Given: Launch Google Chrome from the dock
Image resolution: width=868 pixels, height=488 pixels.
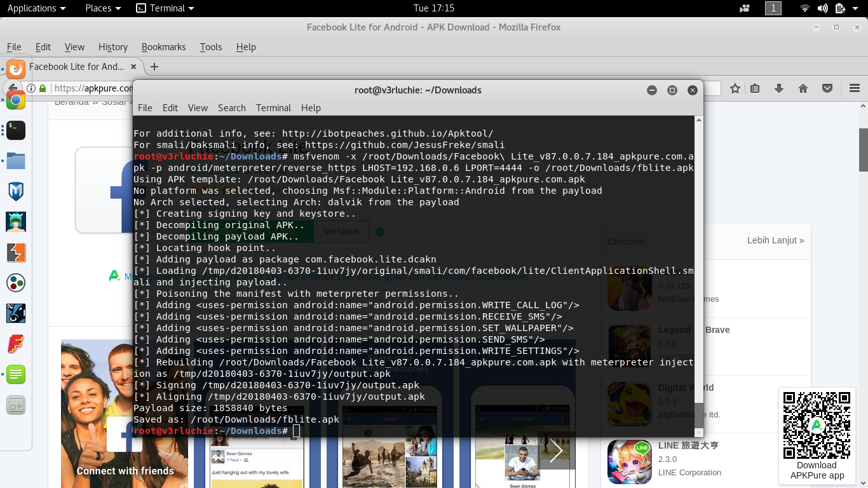Looking at the screenshot, I should tap(16, 100).
